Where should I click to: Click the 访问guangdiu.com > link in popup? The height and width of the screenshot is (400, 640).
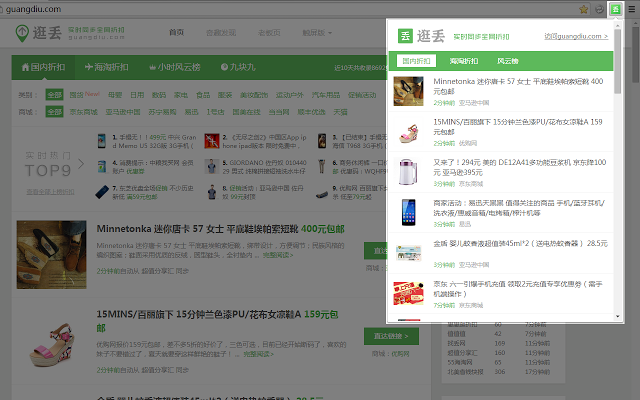576,36
